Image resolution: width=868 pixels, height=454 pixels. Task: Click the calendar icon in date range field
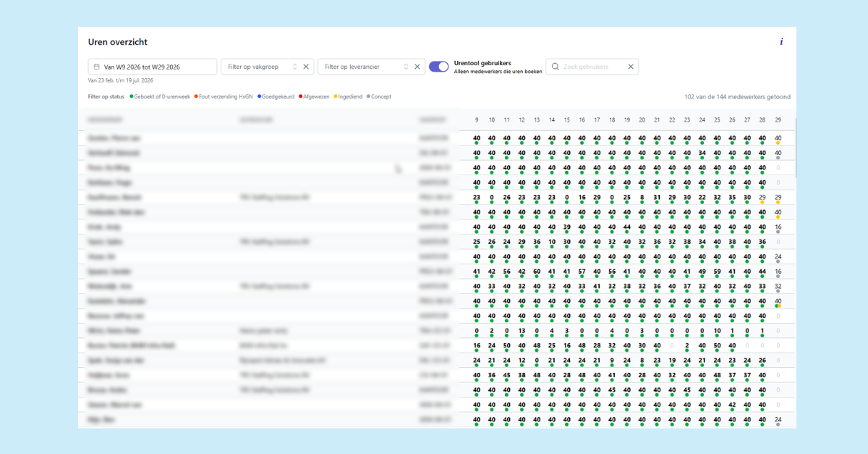(96, 67)
